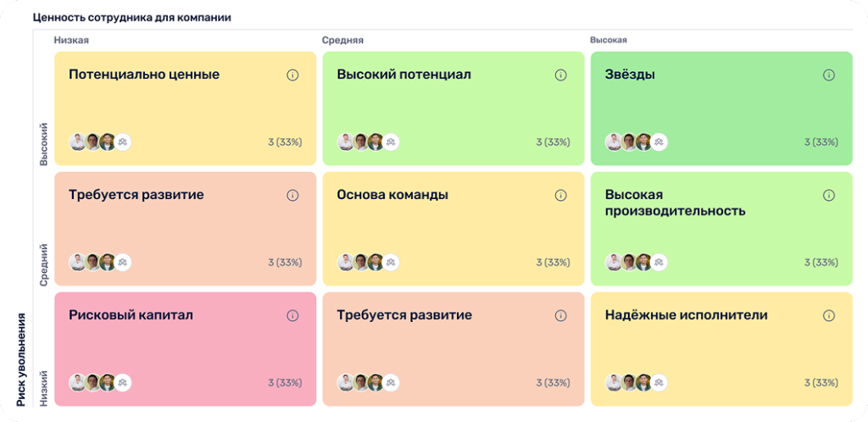Image resolution: width=868 pixels, height=422 pixels.
Task: Open info for Рисковый капитал card
Action: point(292,315)
